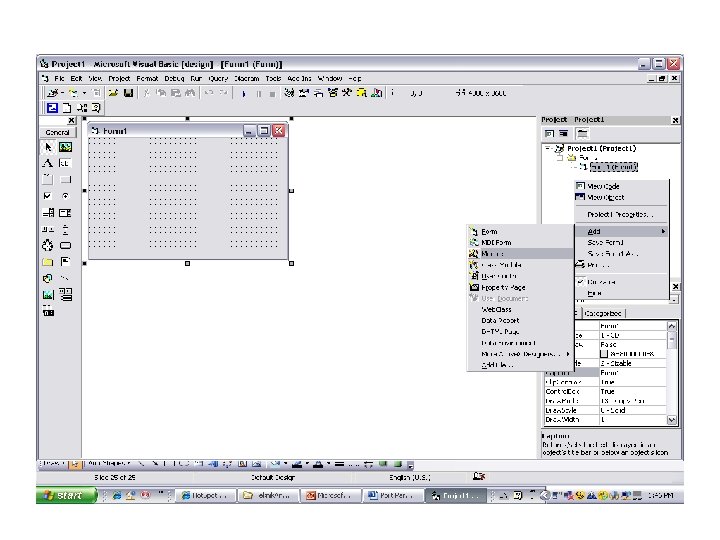Select the Shape control in toolbox

pos(48,278)
